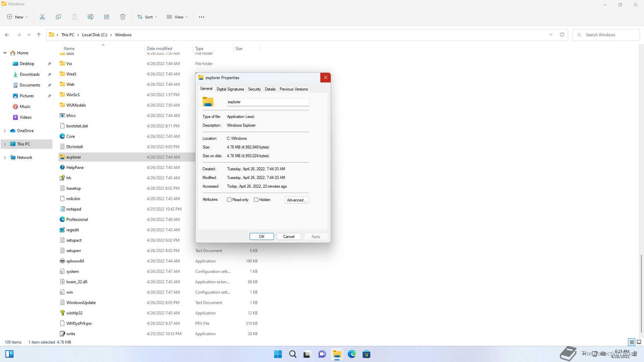Open Task View on taskbar
The image size is (644, 362).
click(x=307, y=354)
